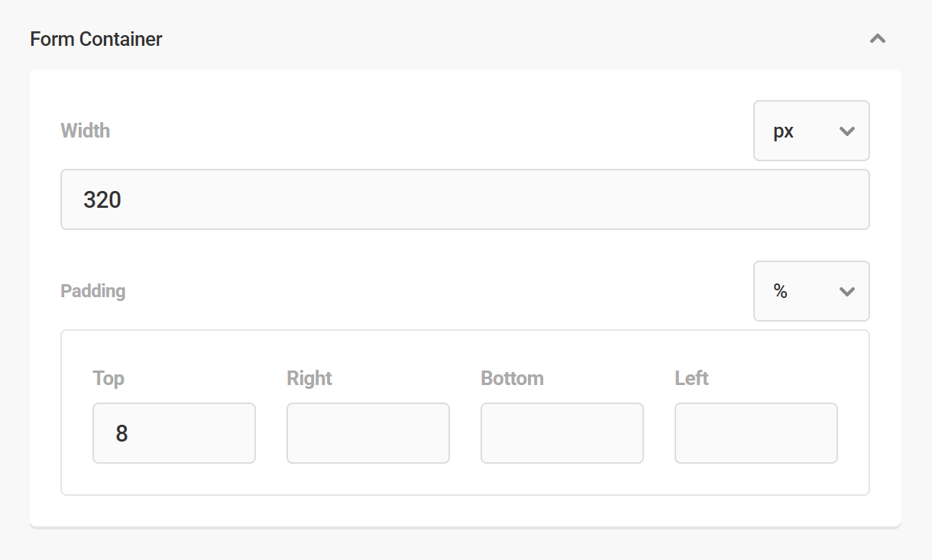Click the Right label in the padding group
Screen dimensions: 932x560
point(309,377)
